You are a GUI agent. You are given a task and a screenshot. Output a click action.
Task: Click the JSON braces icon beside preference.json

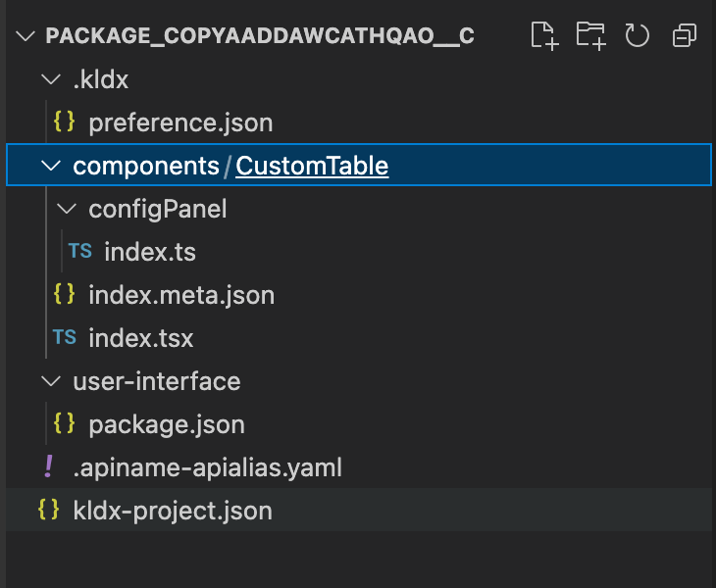64,122
